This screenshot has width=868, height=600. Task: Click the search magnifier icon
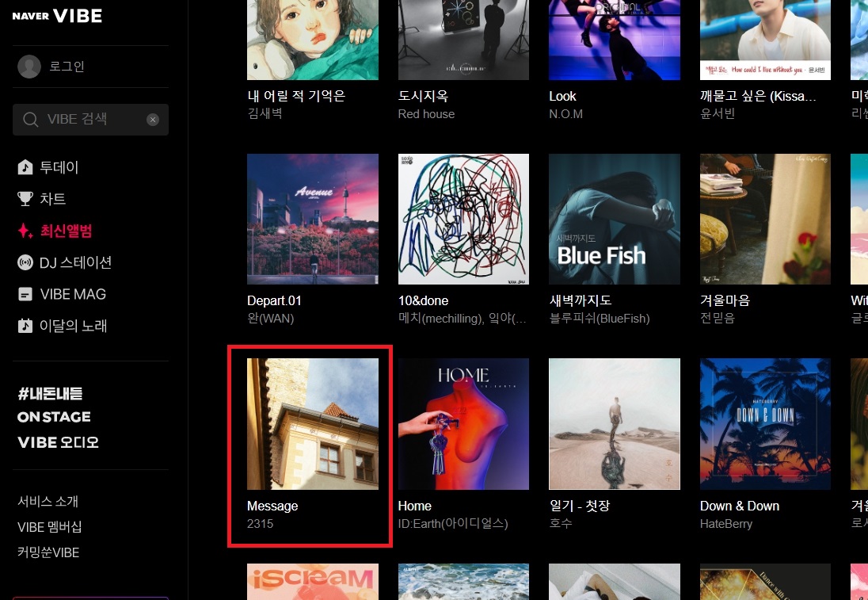[30, 119]
